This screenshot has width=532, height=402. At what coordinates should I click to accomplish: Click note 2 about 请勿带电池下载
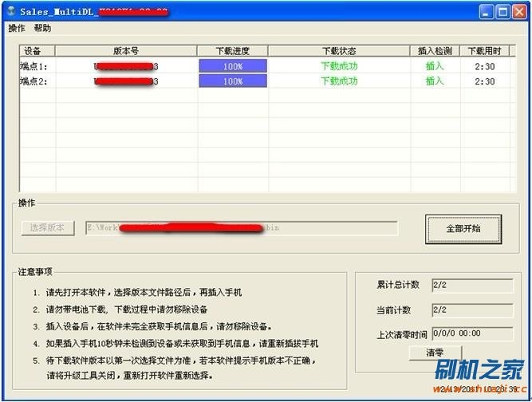(120, 309)
